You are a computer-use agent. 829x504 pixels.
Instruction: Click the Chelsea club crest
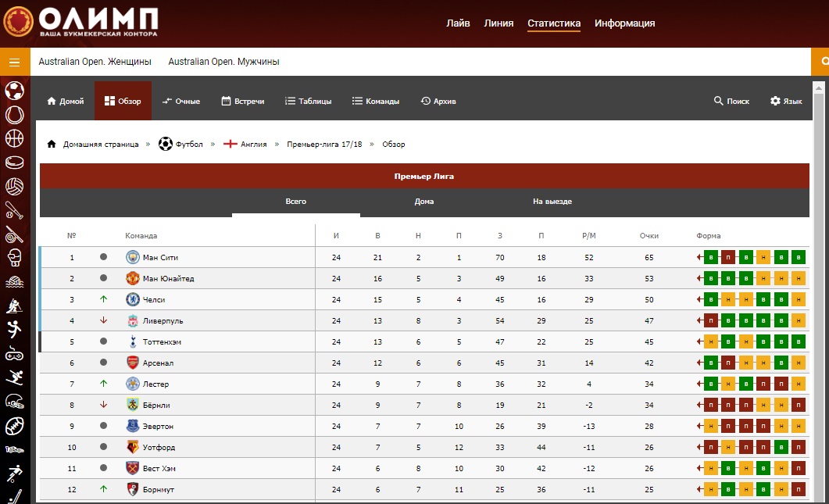(133, 299)
